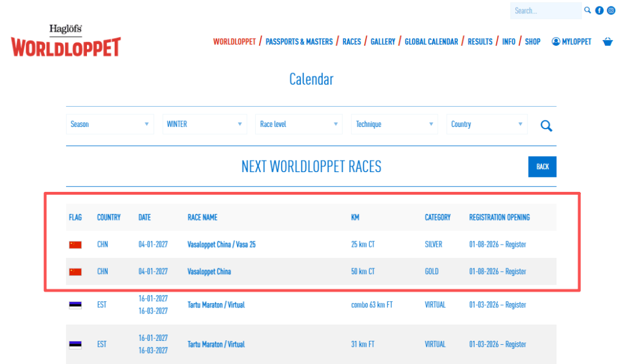Screen dimensions: 626x364
Task: Open the GALLERY menu item
Action: [x=383, y=42]
